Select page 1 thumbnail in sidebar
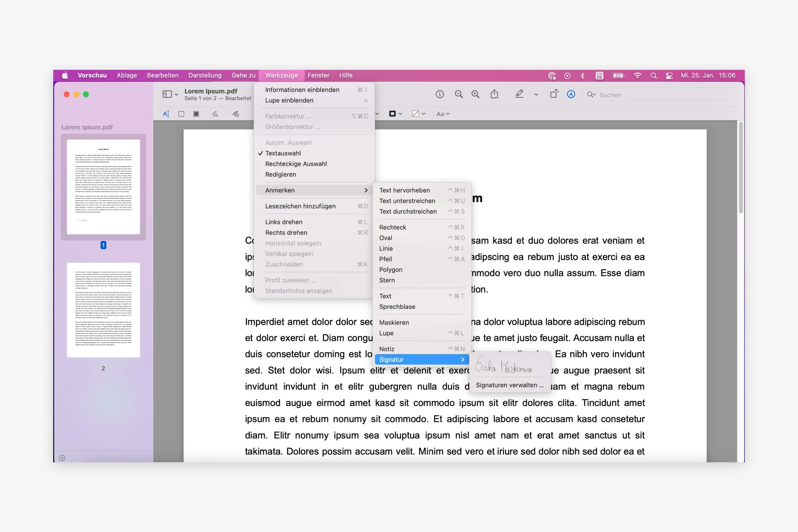 (x=103, y=187)
